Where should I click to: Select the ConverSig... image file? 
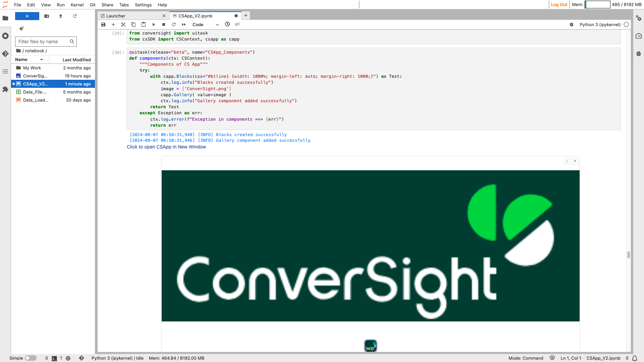pyautogui.click(x=53, y=76)
